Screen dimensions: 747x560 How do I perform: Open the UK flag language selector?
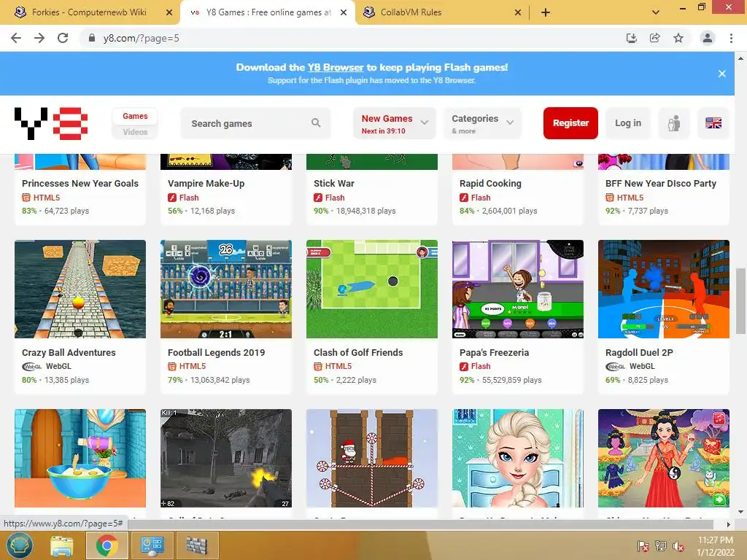click(713, 123)
